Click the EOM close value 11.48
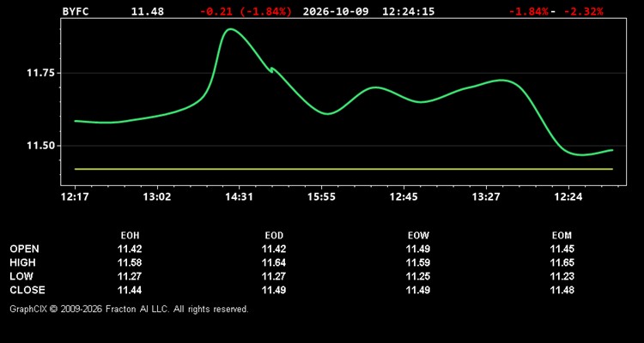The height and width of the screenshot is (343, 644). pos(562,290)
